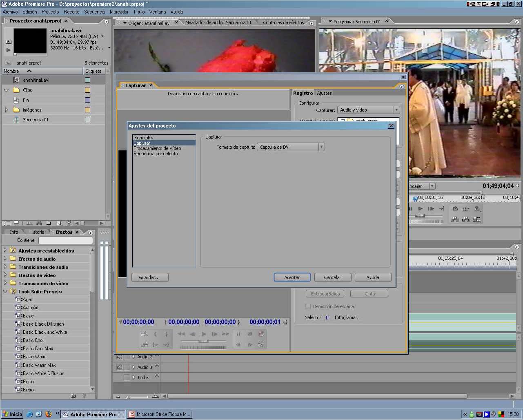
Task: Click the Lift button in Program monitor
Action: [x=455, y=219]
